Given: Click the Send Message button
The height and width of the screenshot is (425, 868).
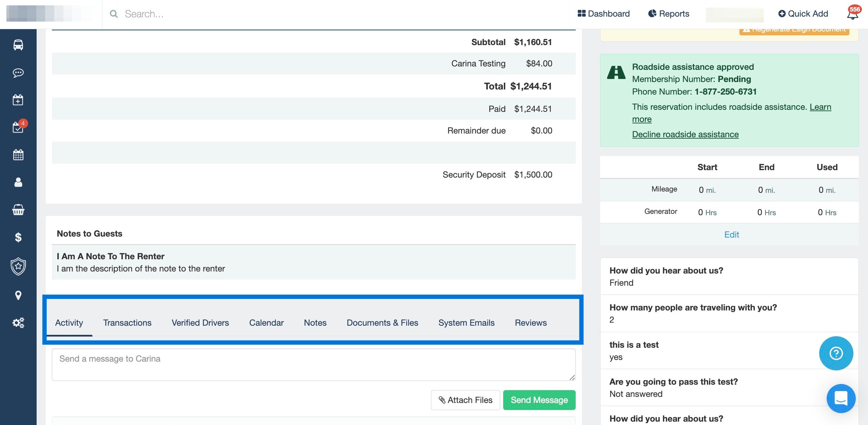Looking at the screenshot, I should point(539,400).
